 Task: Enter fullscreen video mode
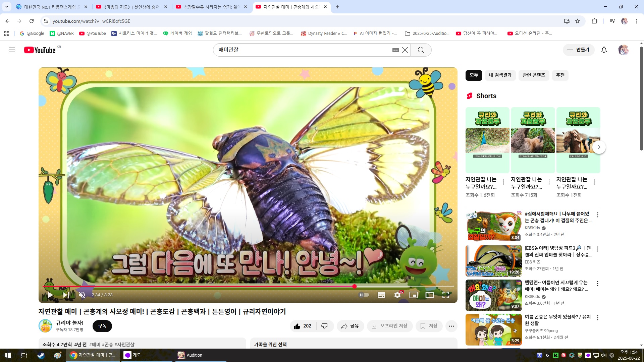[x=446, y=295]
